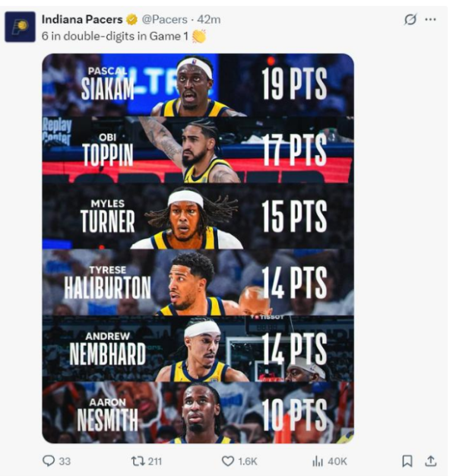Viewport: 456px width, 476px height.
Task: Repost this tweet with retweet icon
Action: tap(137, 462)
